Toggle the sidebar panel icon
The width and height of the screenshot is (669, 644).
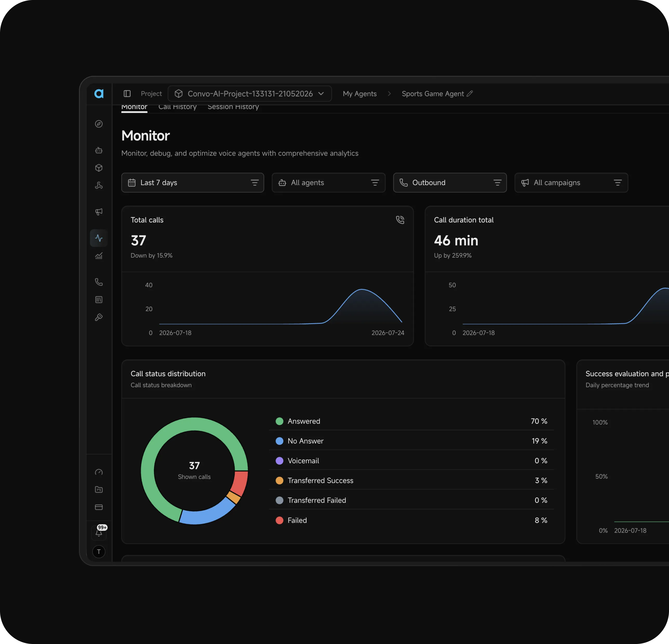127,93
